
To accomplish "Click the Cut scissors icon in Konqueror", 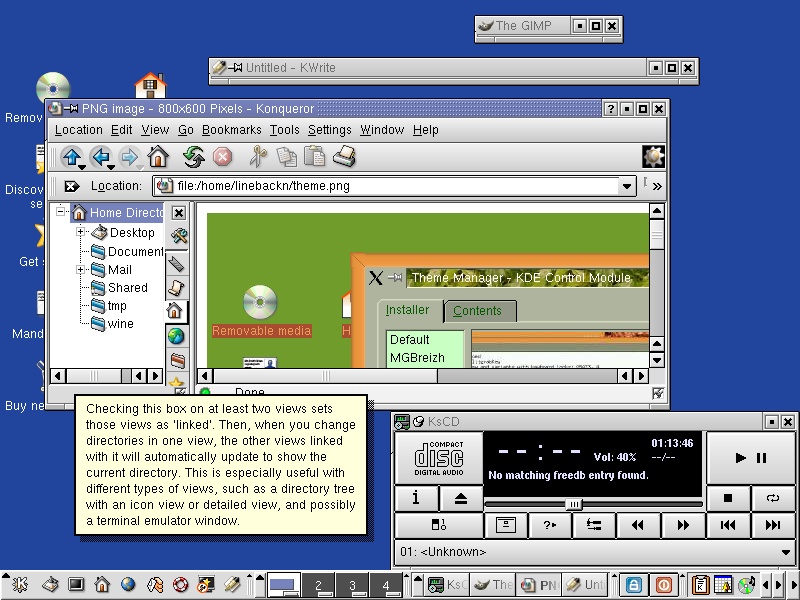I will tap(258, 157).
